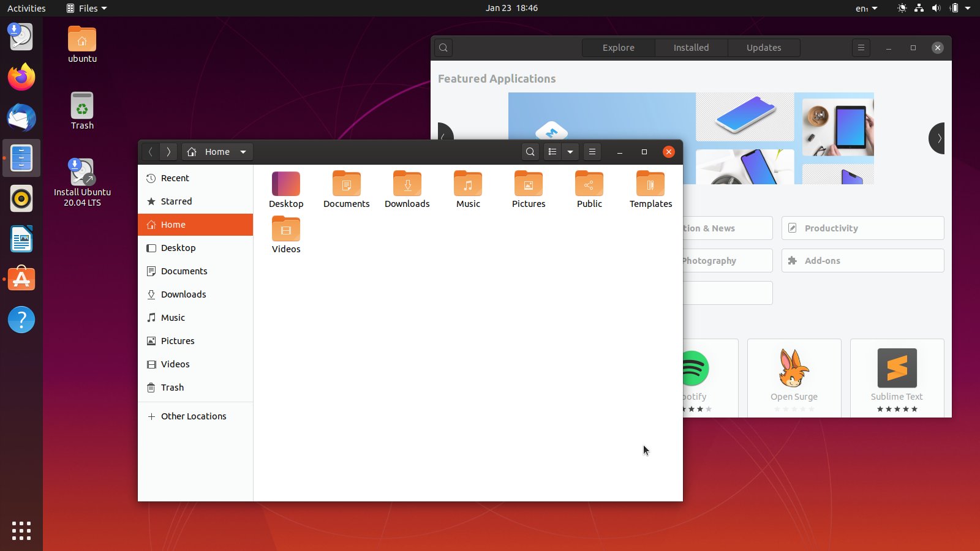Launch Thunderbird from the dock
Screen dimensions: 980x551
coord(21,118)
